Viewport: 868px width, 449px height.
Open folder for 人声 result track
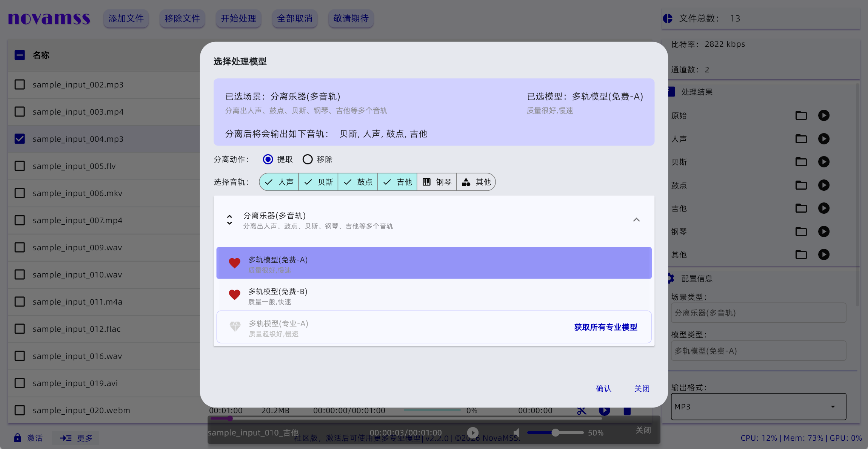click(801, 139)
